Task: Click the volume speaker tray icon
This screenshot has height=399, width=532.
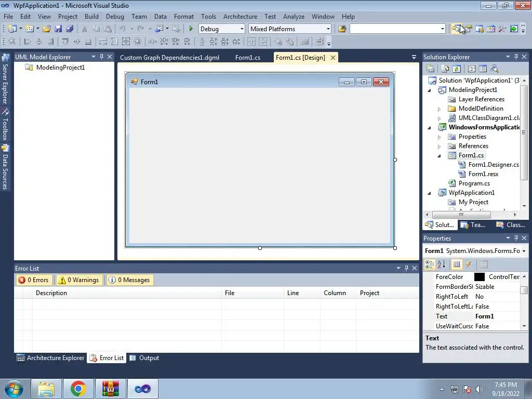Action: (479, 389)
